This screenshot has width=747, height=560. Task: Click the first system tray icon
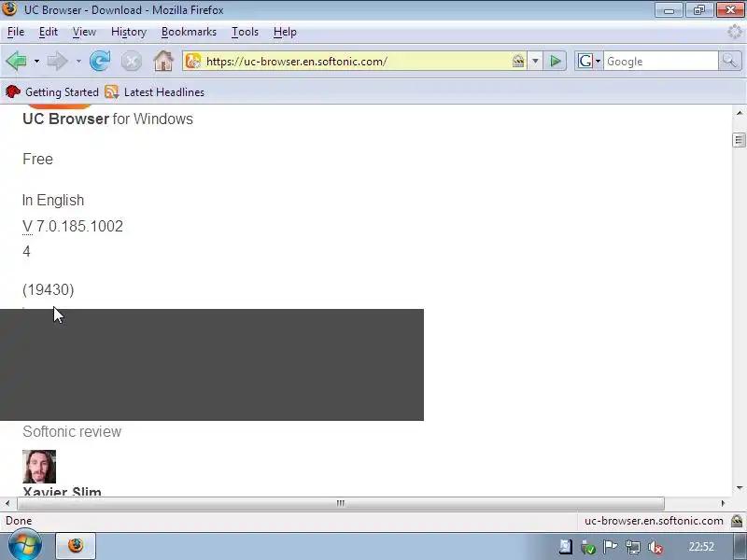[566, 547]
